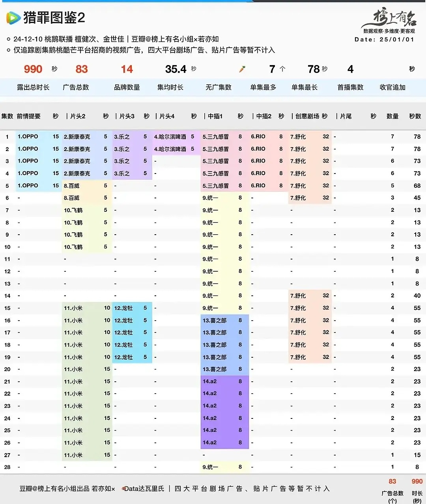Click 10.飞鹤 in the episode 7 row

73,210
